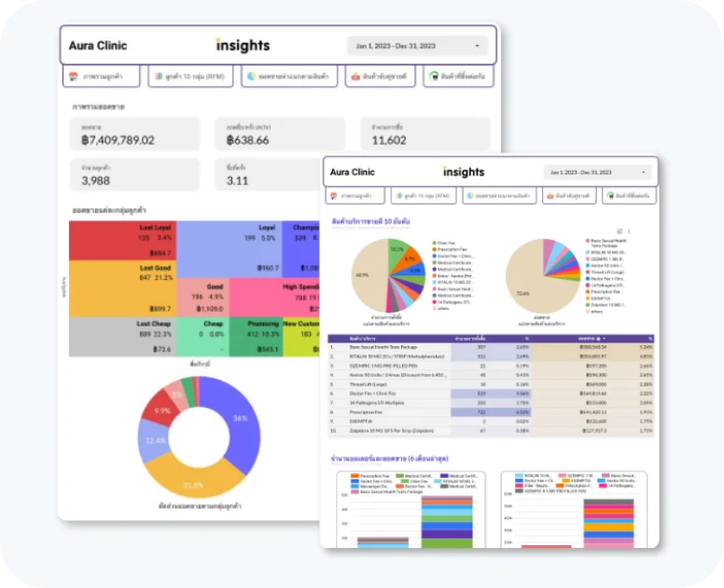Click the Lost Cheap treemap segment

click(x=122, y=337)
